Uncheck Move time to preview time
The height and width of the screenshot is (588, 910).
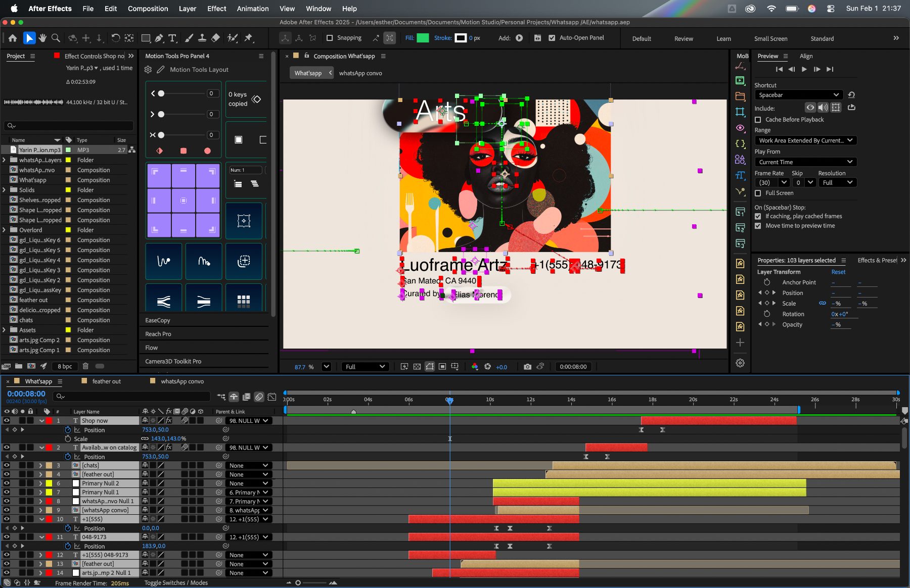click(758, 226)
